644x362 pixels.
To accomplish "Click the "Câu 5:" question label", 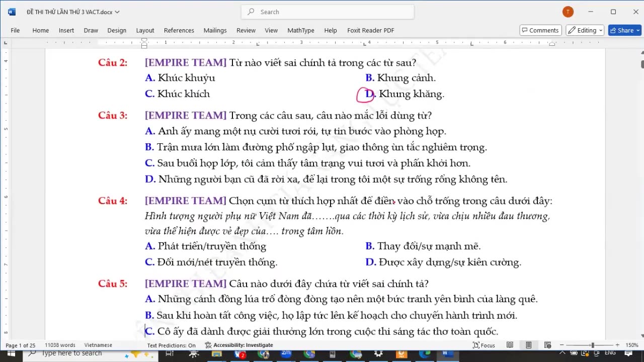I will tap(113, 284).
